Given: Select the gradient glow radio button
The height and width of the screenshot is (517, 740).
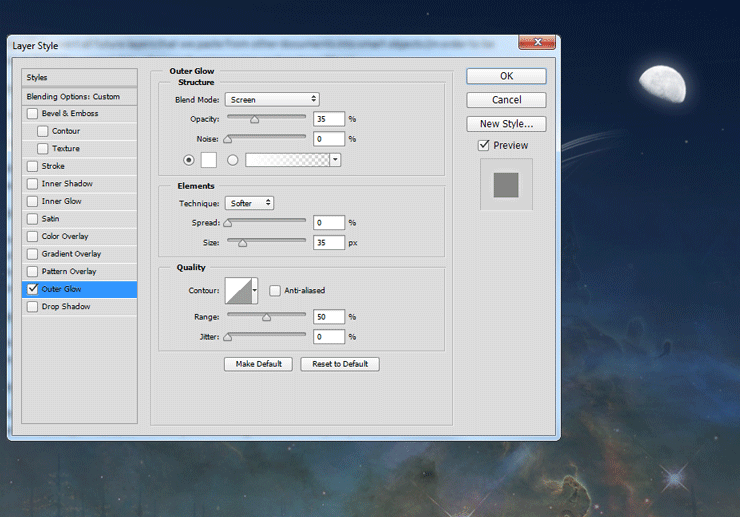Looking at the screenshot, I should point(233,159).
